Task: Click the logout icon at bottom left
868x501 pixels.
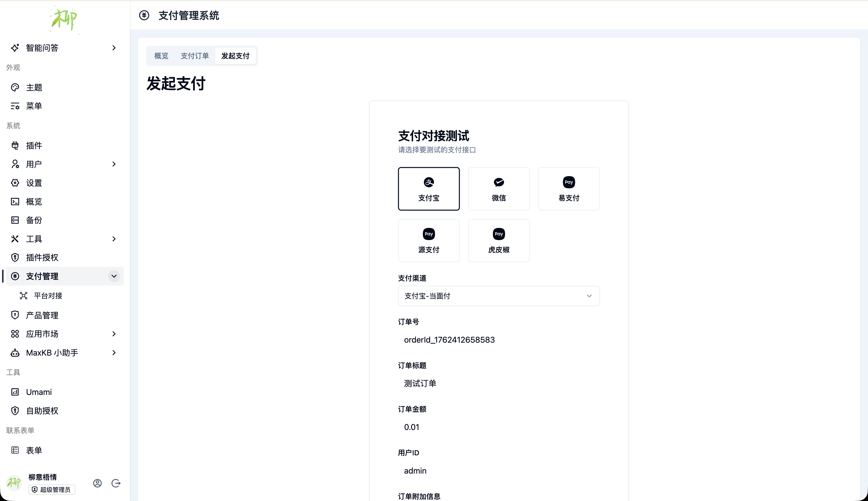Action: 116,483
